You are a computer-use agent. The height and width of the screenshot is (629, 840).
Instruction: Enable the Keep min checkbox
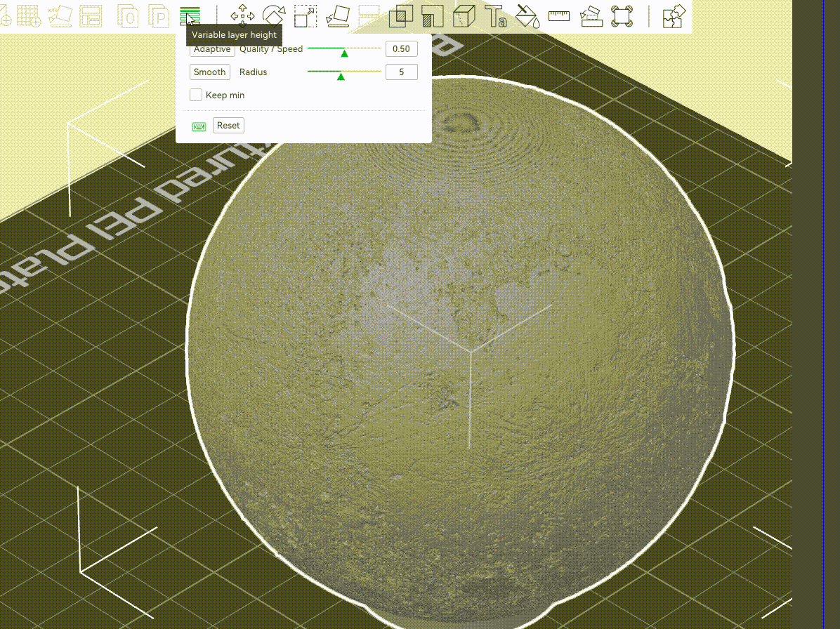196,95
